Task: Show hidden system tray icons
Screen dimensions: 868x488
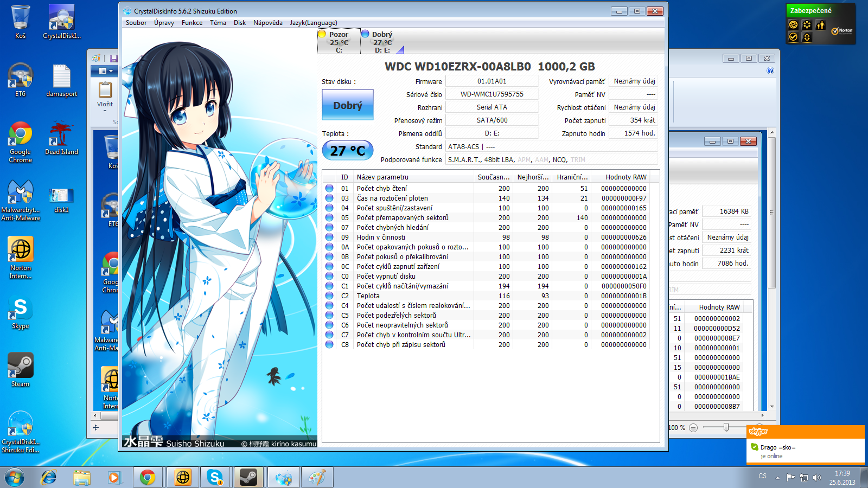Action: point(777,478)
